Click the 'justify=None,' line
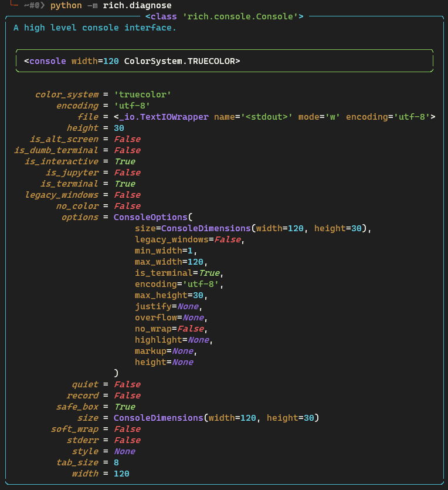Screen dimensions: 448x490 pyautogui.click(x=168, y=306)
